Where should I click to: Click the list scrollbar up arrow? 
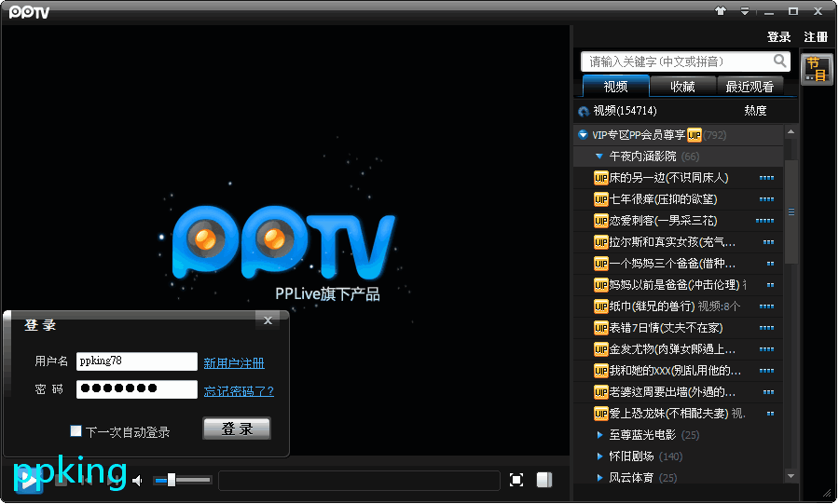(791, 131)
